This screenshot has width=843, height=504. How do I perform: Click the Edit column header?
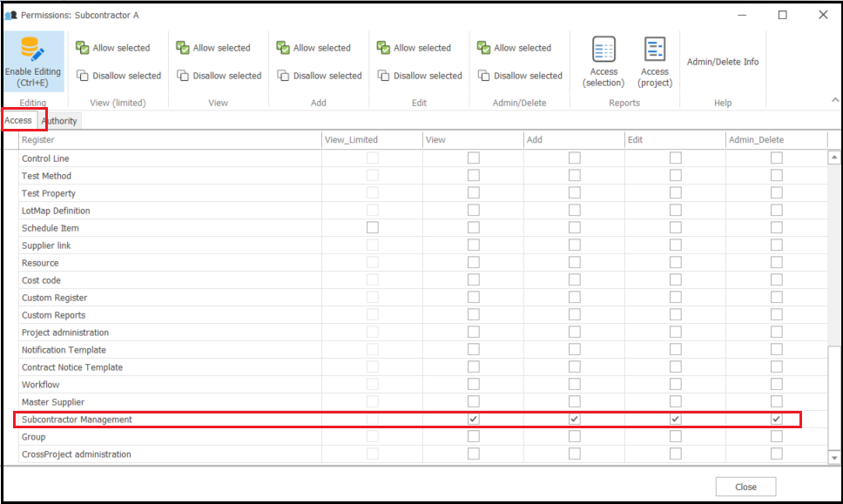click(675, 139)
